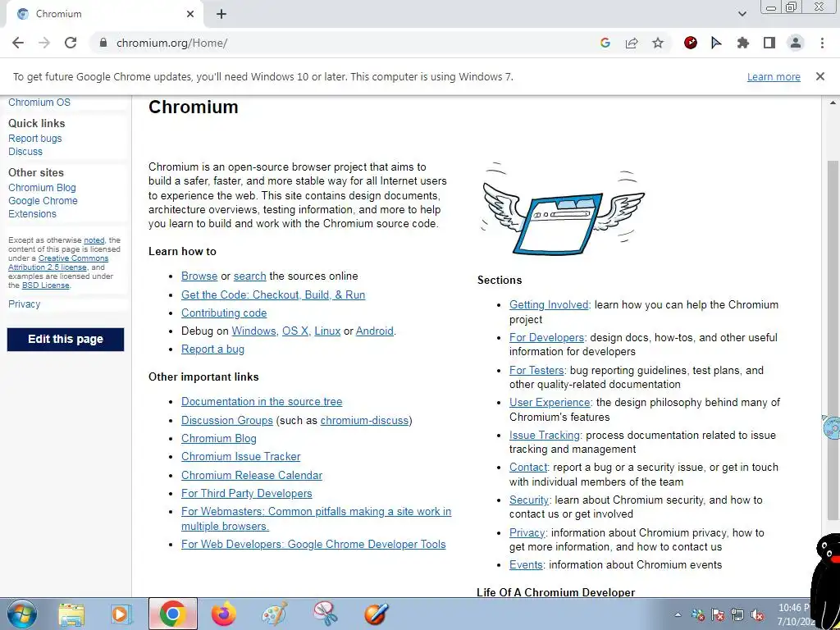Close the Chromium tab

[x=190, y=14]
